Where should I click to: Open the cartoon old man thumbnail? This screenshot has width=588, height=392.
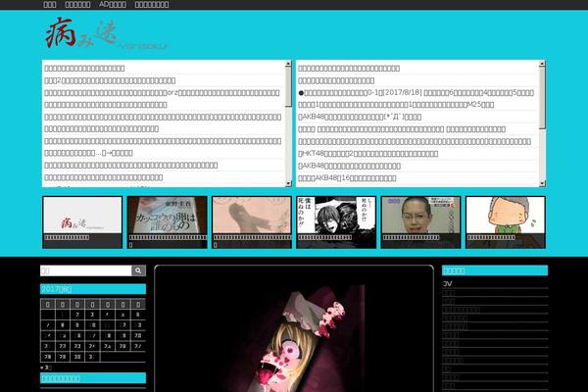(506, 222)
